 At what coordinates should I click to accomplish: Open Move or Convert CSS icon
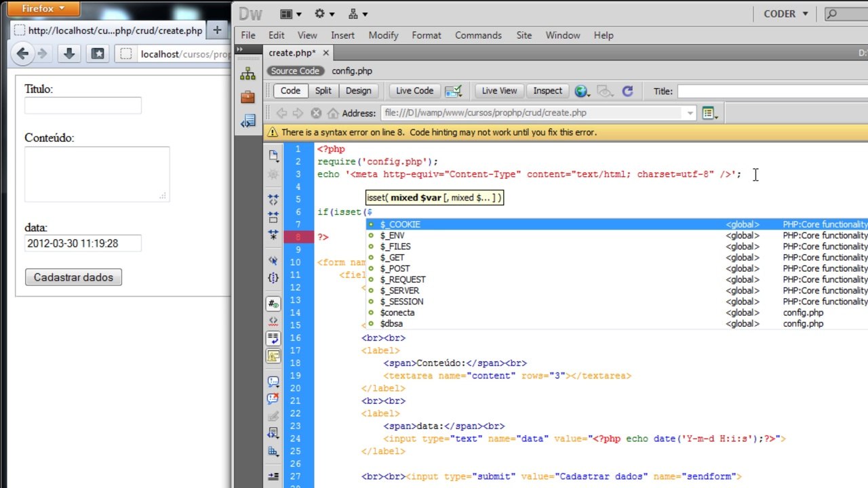click(x=273, y=451)
